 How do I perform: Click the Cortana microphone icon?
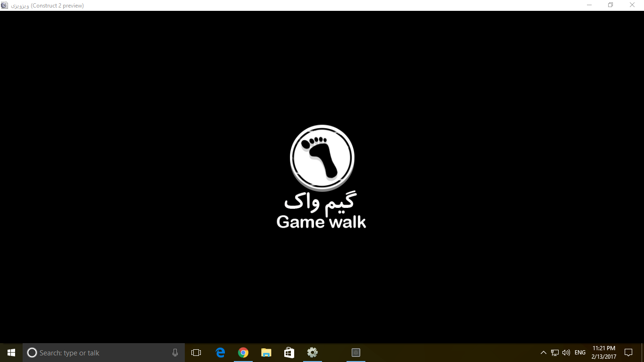[175, 353]
